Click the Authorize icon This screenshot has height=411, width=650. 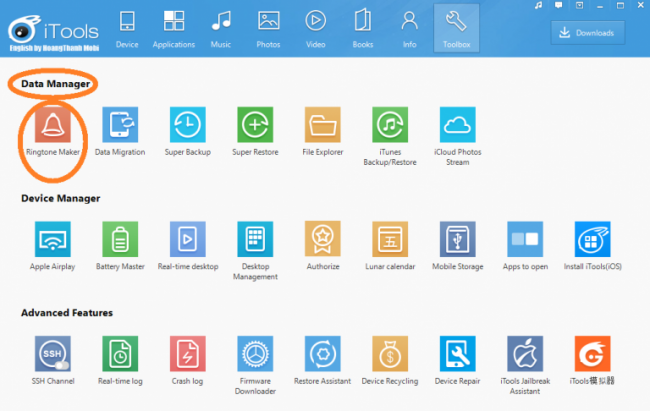click(x=323, y=239)
